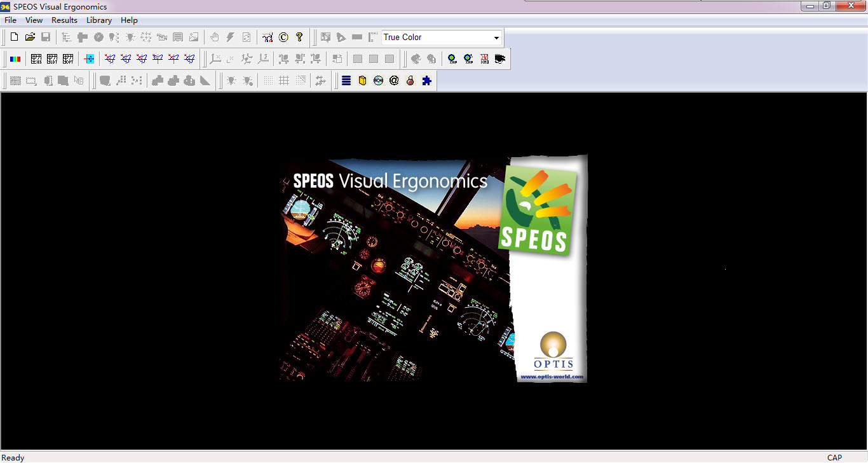Open the yellow book library icon
The height and width of the screenshot is (463, 868).
pos(362,81)
